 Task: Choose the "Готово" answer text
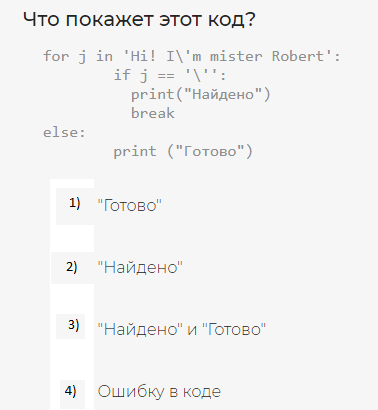pos(129,205)
